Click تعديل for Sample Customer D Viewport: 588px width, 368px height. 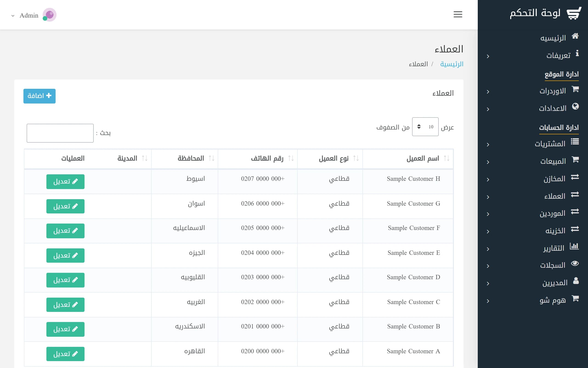coord(65,280)
